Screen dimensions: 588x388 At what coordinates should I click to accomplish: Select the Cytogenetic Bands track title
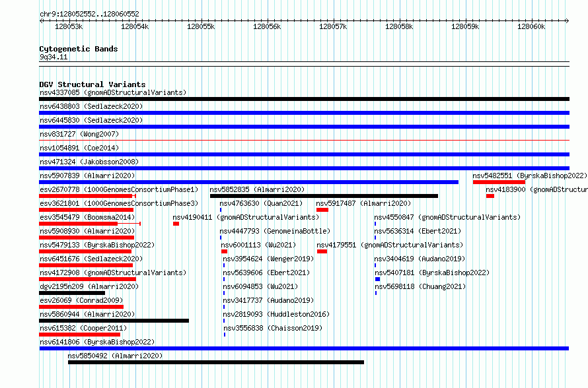point(79,49)
